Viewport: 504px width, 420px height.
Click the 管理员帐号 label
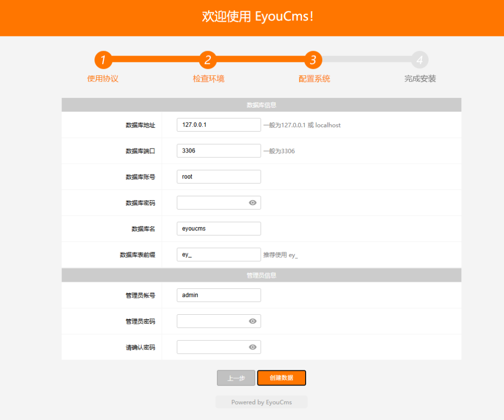(140, 296)
